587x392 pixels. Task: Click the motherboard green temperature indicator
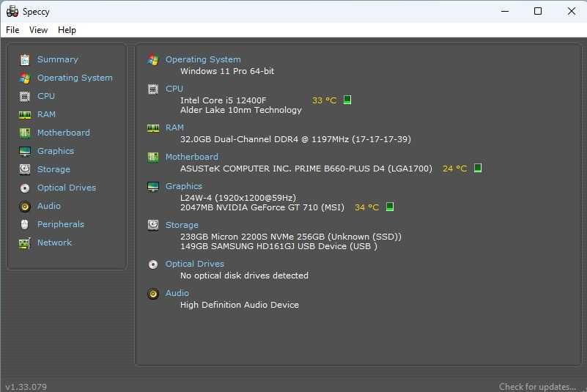click(478, 168)
